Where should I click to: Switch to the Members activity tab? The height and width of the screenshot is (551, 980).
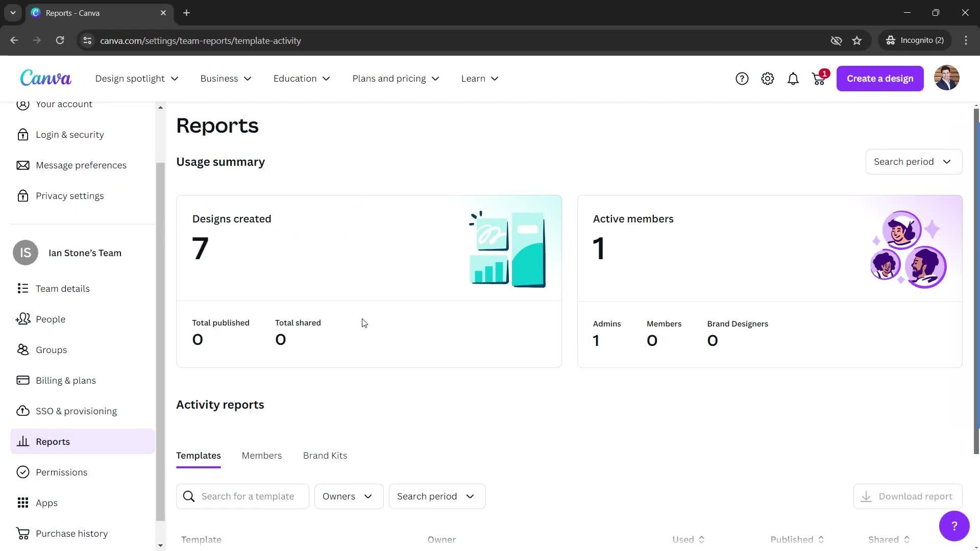coord(262,456)
